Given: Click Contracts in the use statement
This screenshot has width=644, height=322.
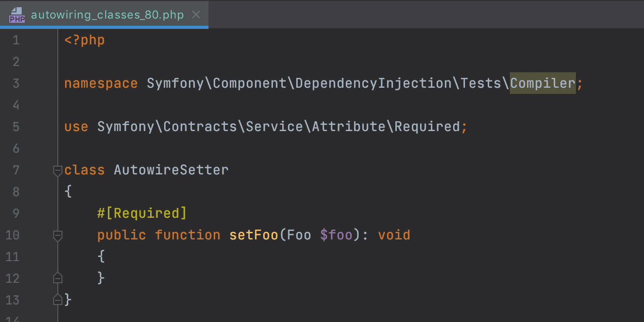Looking at the screenshot, I should pyautogui.click(x=200, y=126).
